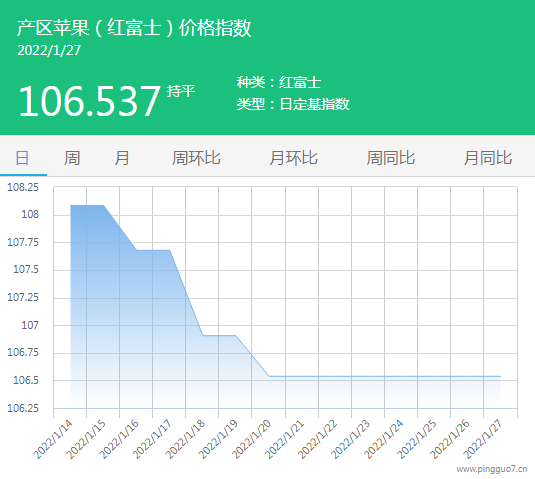The height and width of the screenshot is (479, 535).
Task: Click the 108.25 y-axis value label
Action: pos(23,187)
